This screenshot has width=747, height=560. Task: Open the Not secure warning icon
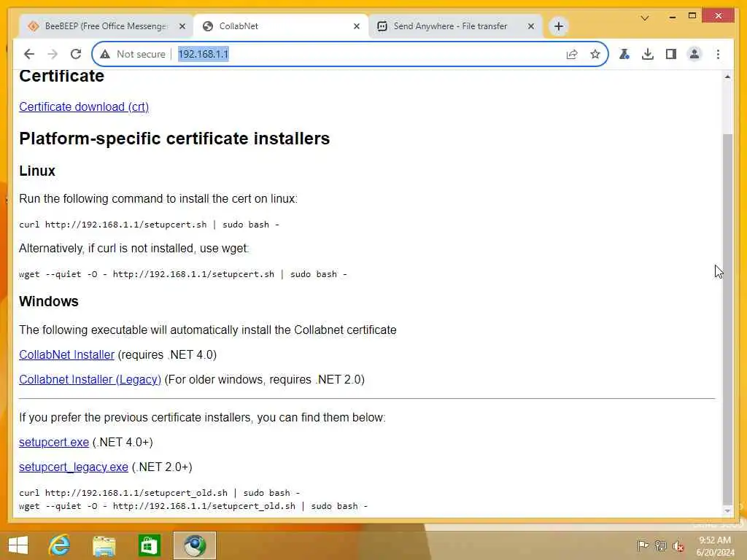105,54
